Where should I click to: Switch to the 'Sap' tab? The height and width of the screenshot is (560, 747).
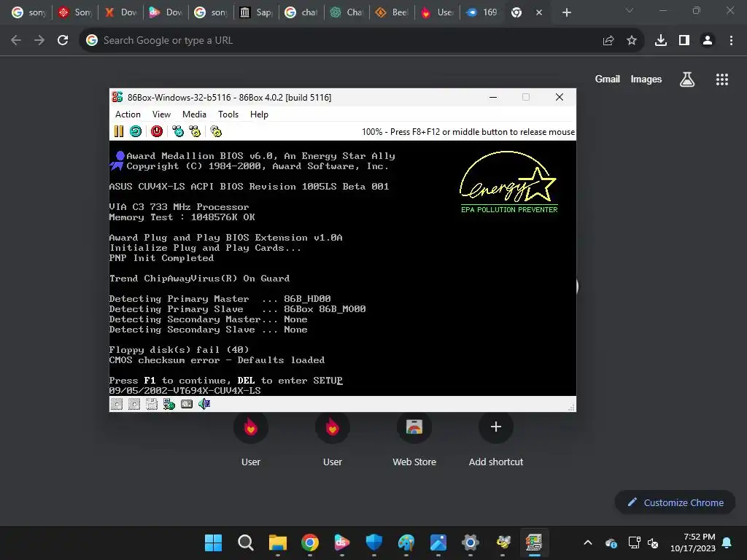(255, 12)
